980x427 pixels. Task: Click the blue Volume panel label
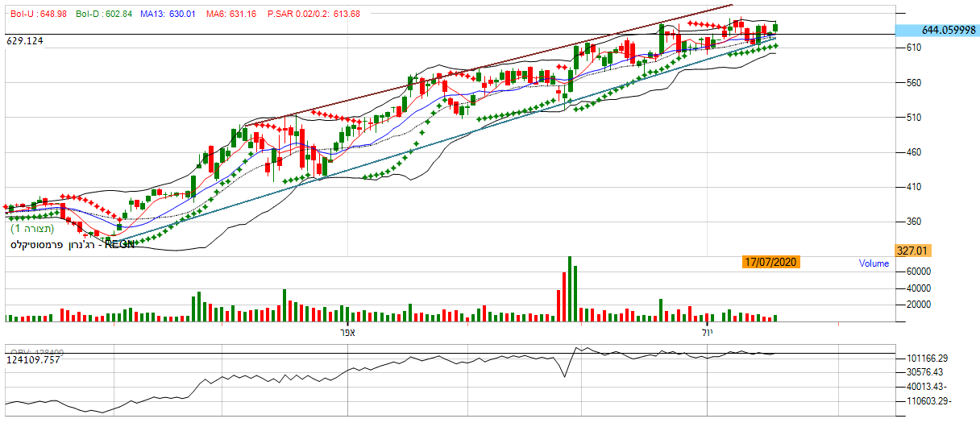pos(874,263)
